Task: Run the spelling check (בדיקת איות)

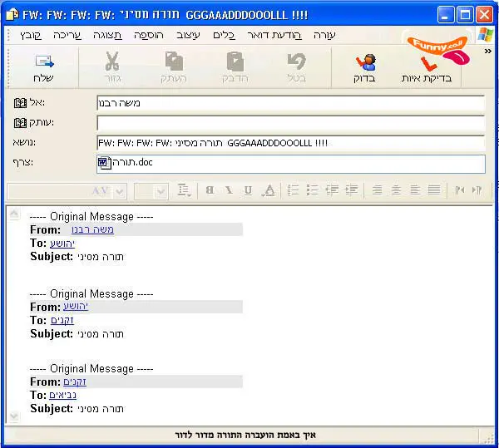Action: (427, 66)
